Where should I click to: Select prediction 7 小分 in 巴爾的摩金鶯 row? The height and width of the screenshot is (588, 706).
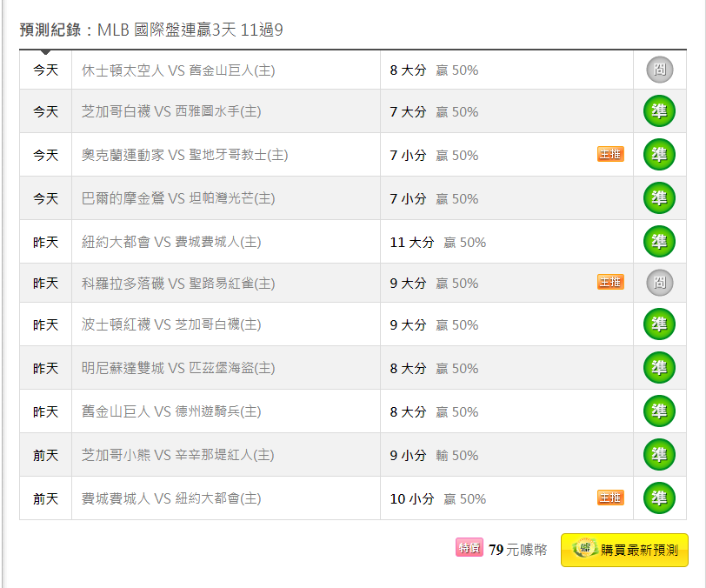tap(408, 198)
